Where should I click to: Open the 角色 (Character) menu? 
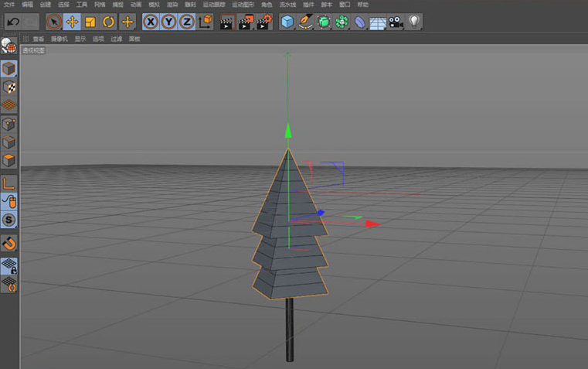pyautogui.click(x=267, y=5)
